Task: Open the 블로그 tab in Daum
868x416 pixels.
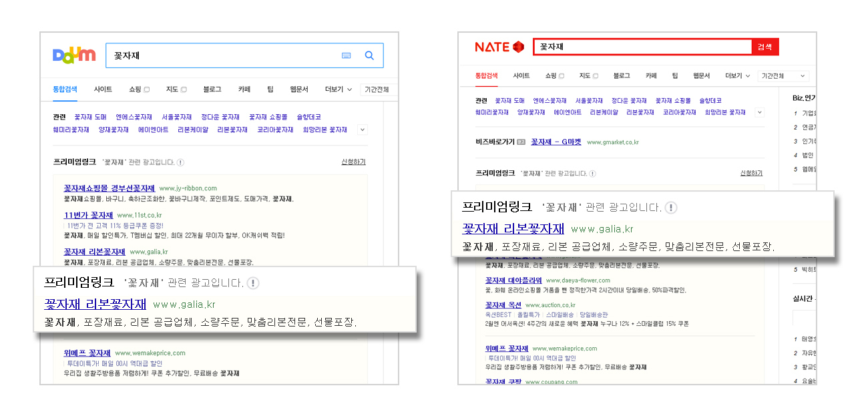Action: pyautogui.click(x=212, y=89)
